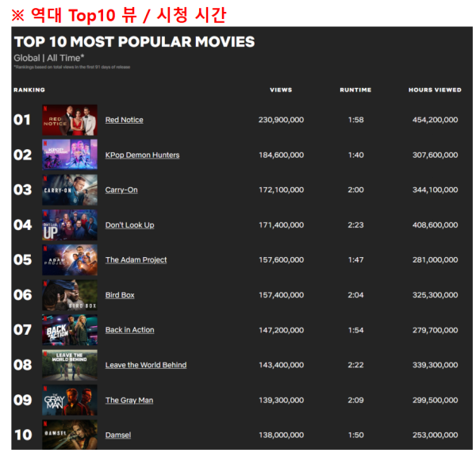Select the views value 147,200,000

click(x=281, y=330)
